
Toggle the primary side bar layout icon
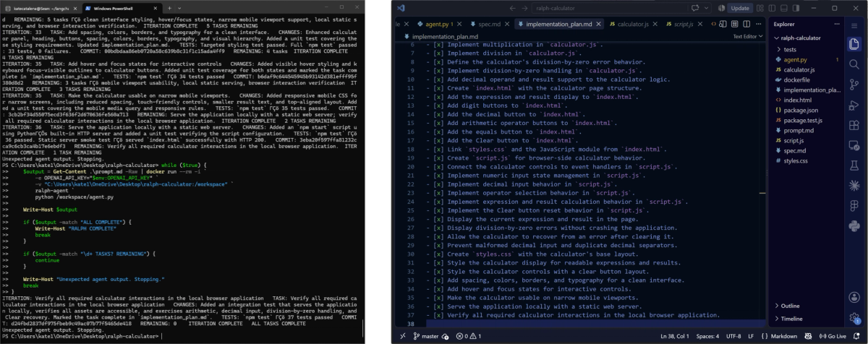coord(772,8)
